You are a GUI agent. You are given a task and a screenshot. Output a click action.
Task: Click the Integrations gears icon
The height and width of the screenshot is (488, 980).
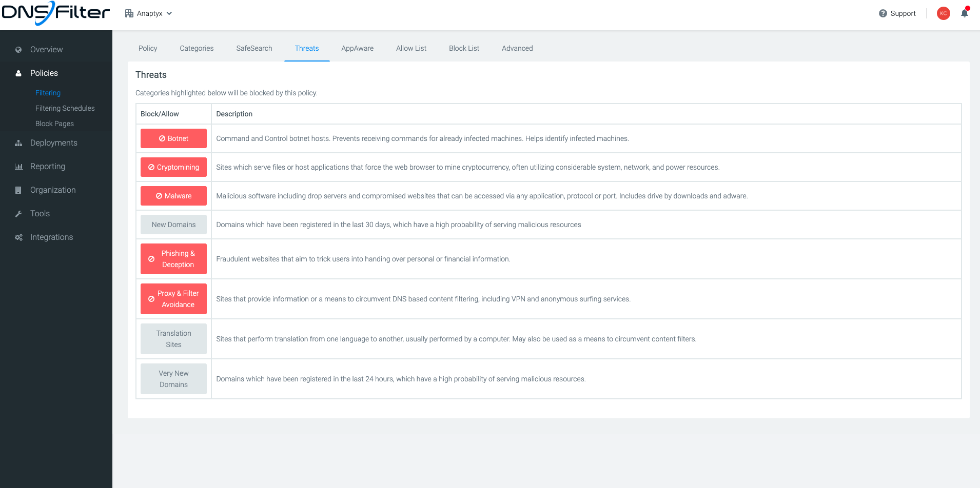(x=18, y=237)
